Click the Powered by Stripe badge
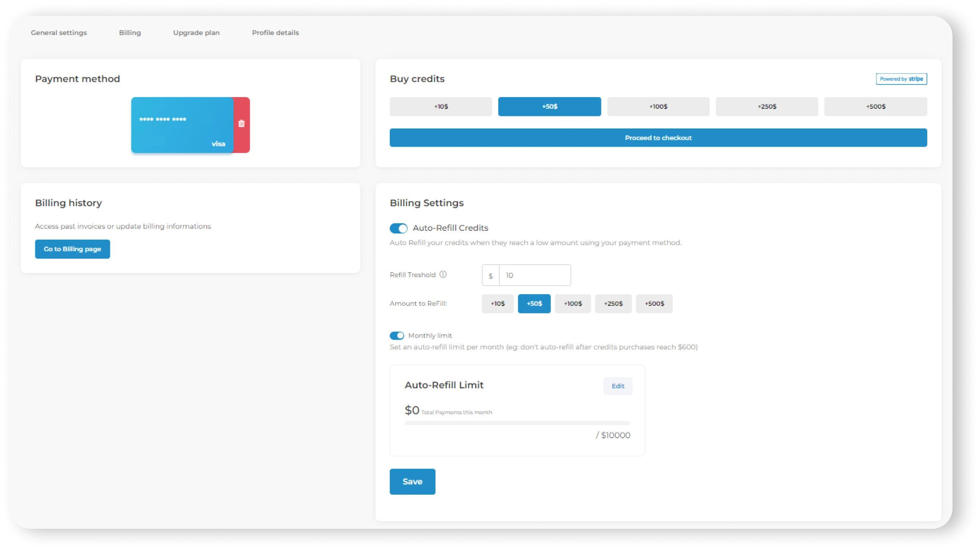Viewport: 980px width, 550px height. [901, 79]
